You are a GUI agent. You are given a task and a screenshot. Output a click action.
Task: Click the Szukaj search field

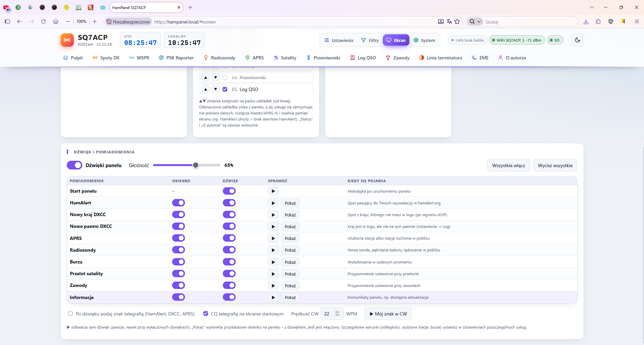530,21
